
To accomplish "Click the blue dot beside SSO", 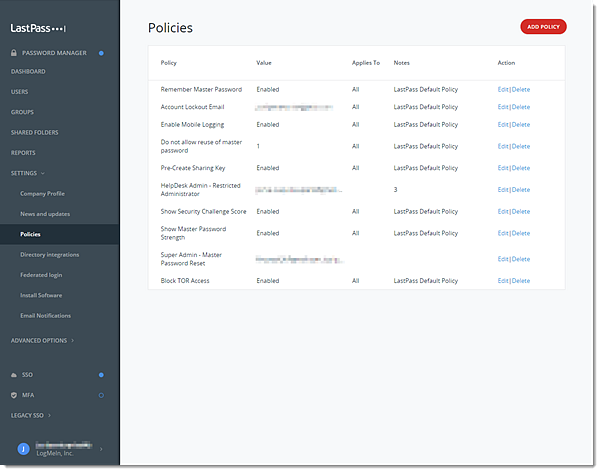I will [101, 375].
